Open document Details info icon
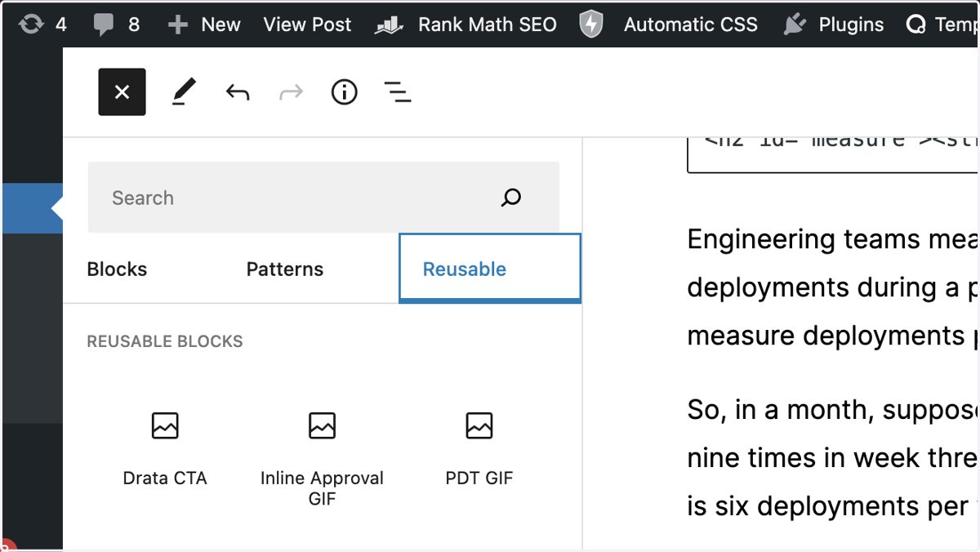This screenshot has width=980, height=552. pos(345,92)
